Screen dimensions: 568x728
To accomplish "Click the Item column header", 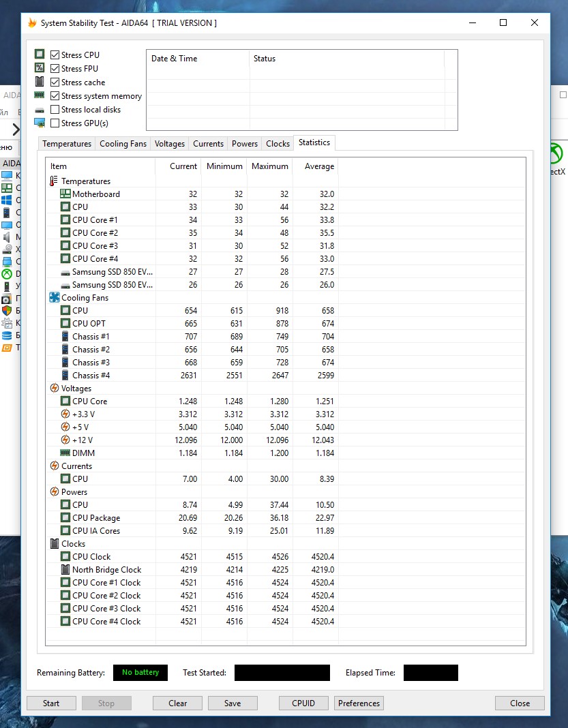I will [100, 166].
